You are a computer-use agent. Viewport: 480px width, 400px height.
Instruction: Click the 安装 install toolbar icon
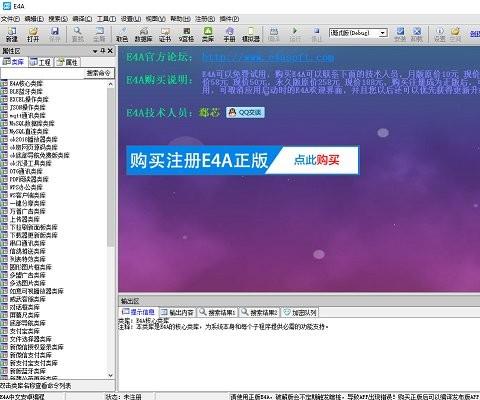[400, 34]
